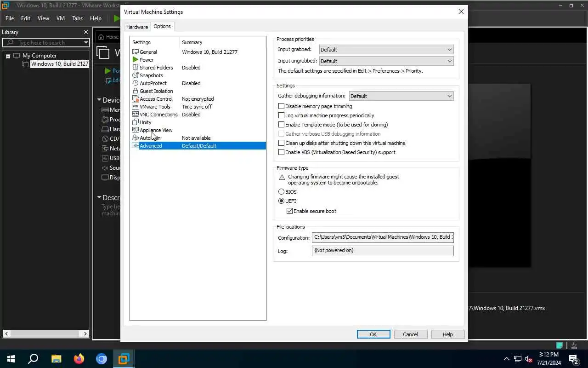Viewport: 588px width, 368px height.
Task: Select the Shared Folders icon
Action: [x=136, y=68]
